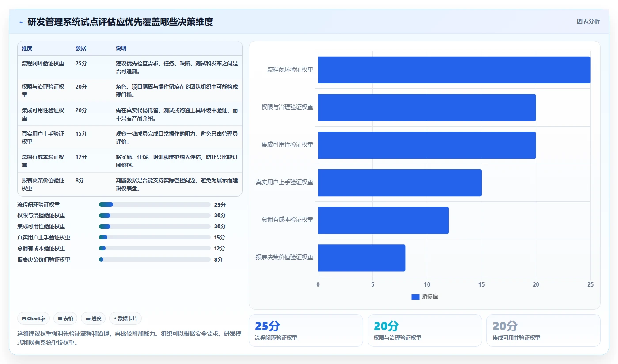This screenshot has width=618, height=364.
Task: Click the x-axis tick label 15
Action: point(482,285)
